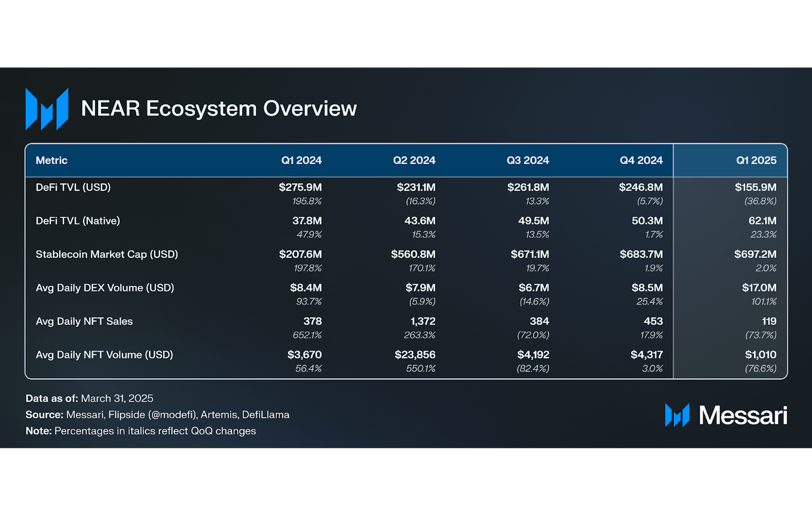This screenshot has height=515, width=812.
Task: Click the Stablecoin Market Cap (USD) label
Action: (x=107, y=254)
